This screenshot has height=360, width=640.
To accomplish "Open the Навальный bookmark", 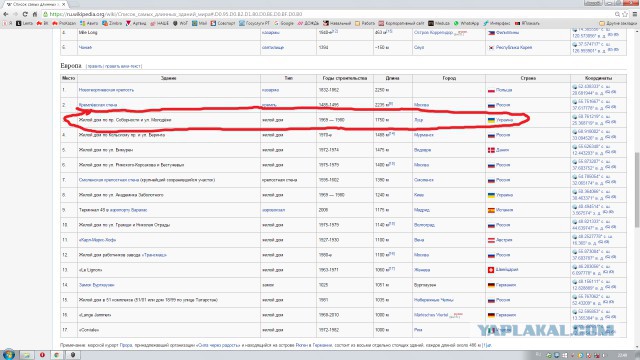I will click(337, 23).
